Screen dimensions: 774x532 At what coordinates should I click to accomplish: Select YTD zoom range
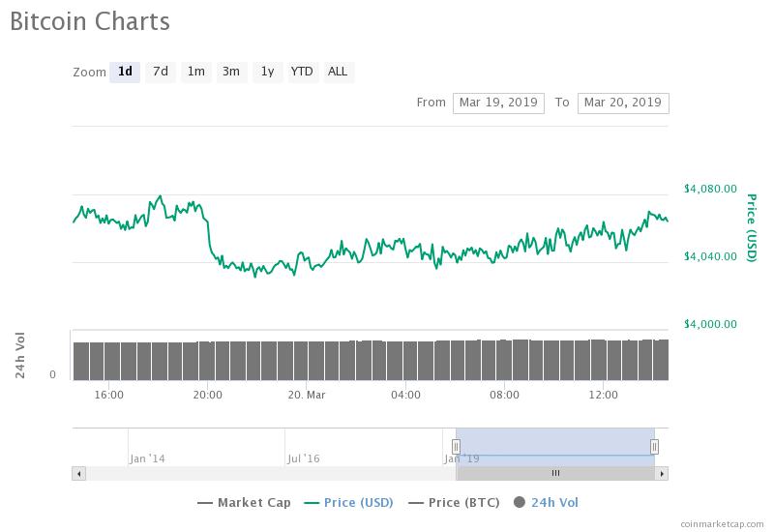[302, 72]
